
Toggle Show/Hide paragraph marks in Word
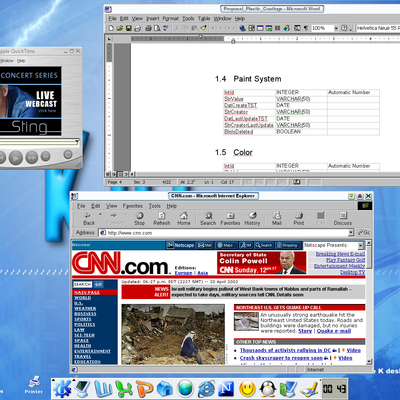pos(306,28)
